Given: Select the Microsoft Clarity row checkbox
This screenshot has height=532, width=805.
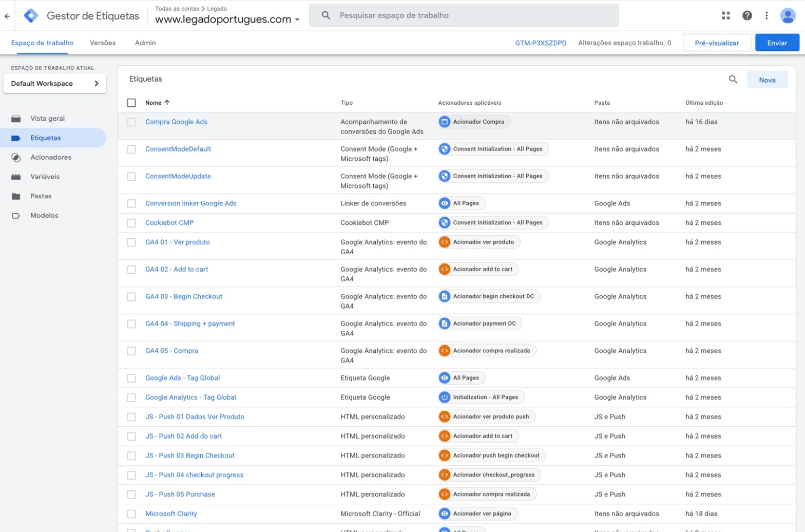Looking at the screenshot, I should 131,514.
